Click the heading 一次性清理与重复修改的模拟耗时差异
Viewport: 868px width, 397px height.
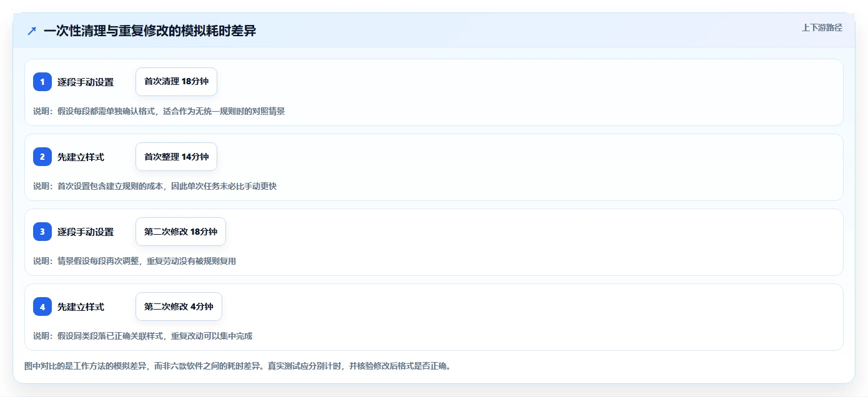150,31
